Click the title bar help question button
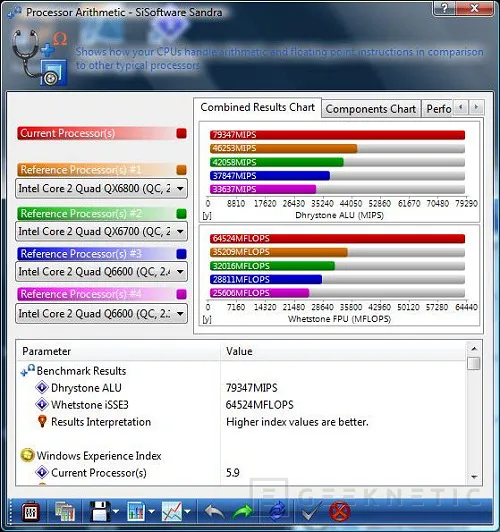 445,8
